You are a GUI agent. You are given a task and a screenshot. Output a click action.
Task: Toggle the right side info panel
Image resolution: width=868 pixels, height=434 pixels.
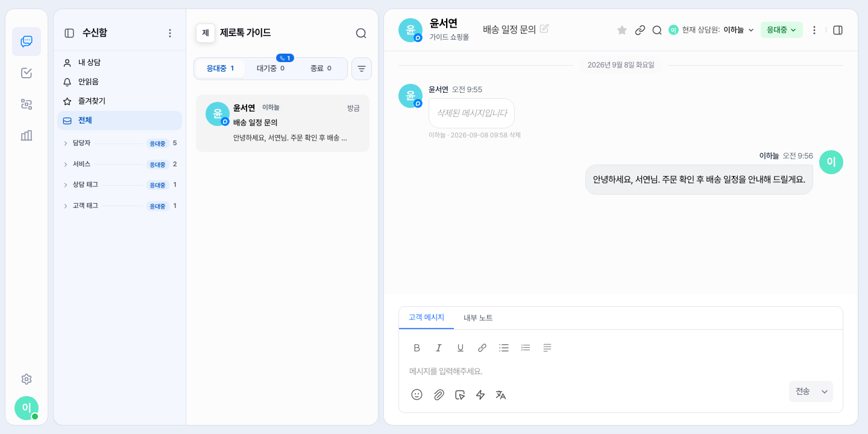point(838,30)
